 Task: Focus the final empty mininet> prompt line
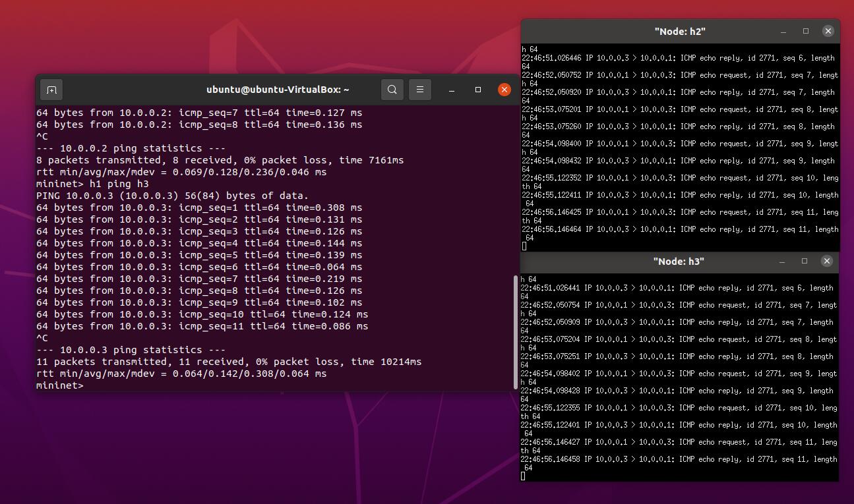(x=60, y=385)
